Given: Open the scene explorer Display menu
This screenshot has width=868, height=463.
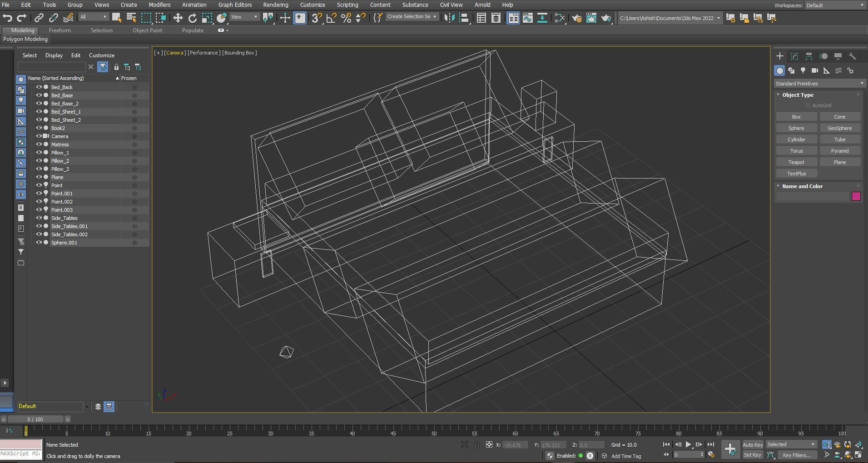Looking at the screenshot, I should point(54,55).
